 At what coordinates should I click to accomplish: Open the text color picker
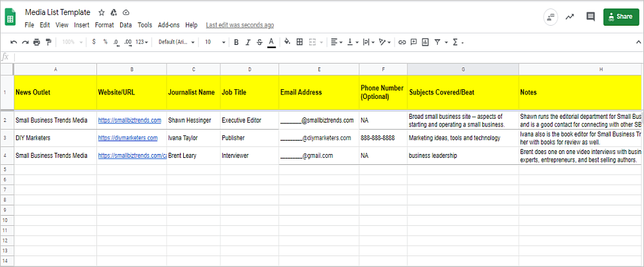coord(271,42)
